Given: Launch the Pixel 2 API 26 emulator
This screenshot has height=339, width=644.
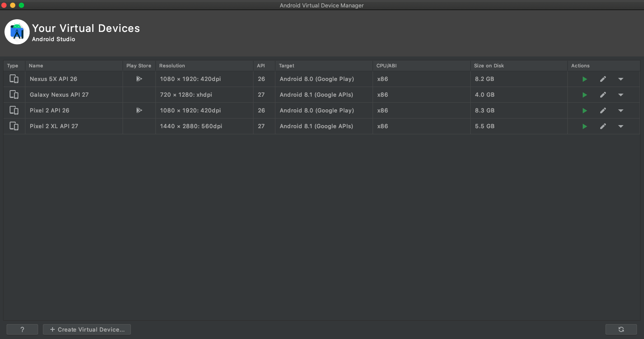Looking at the screenshot, I should coord(584,111).
